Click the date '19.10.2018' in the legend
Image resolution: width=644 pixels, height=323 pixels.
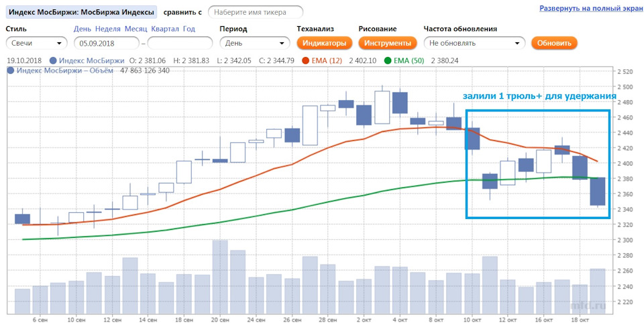pyautogui.click(x=24, y=61)
